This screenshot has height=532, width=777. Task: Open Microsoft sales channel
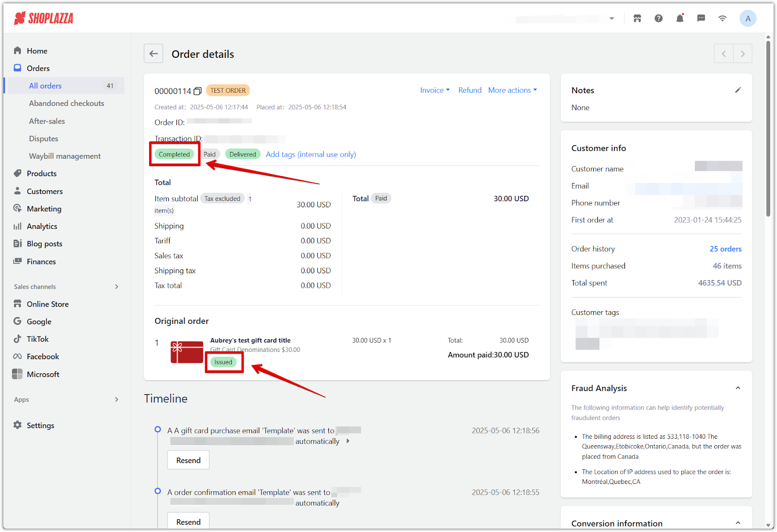(x=43, y=374)
